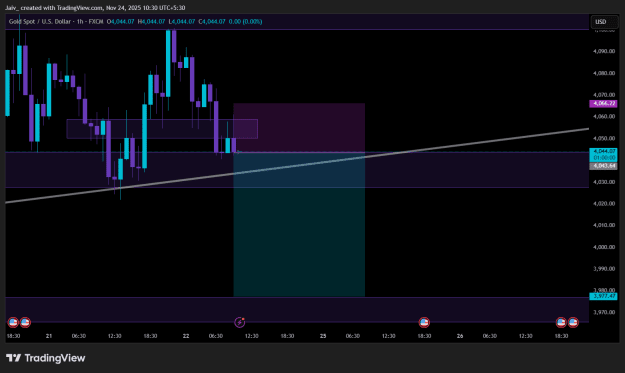This screenshot has height=373, width=625.
Task: Click the TradingView logo at the bottom
Action: tap(45, 358)
